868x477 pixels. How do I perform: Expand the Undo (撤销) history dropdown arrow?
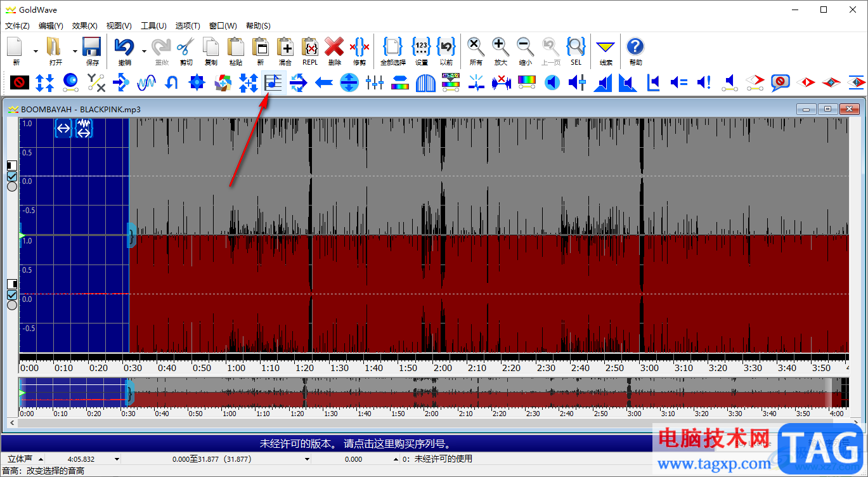click(144, 51)
